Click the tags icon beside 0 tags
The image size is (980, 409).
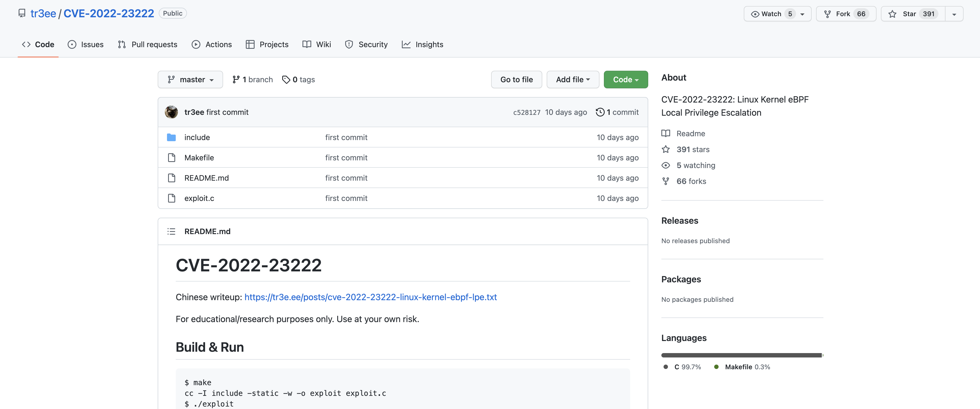(x=286, y=79)
